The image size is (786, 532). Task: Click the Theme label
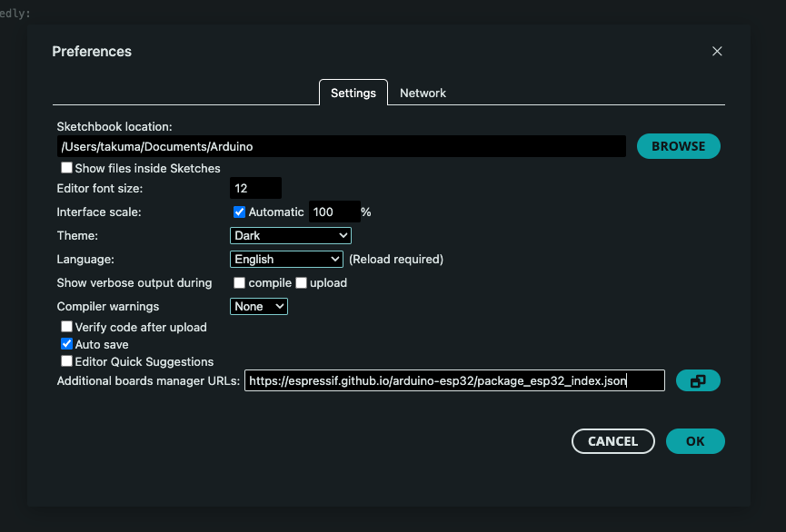click(77, 235)
